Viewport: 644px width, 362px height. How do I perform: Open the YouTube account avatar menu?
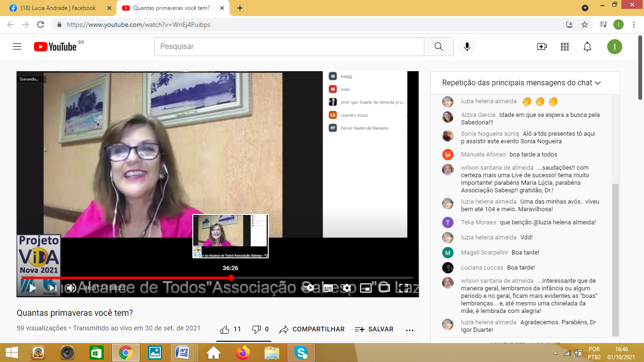tap(615, 47)
